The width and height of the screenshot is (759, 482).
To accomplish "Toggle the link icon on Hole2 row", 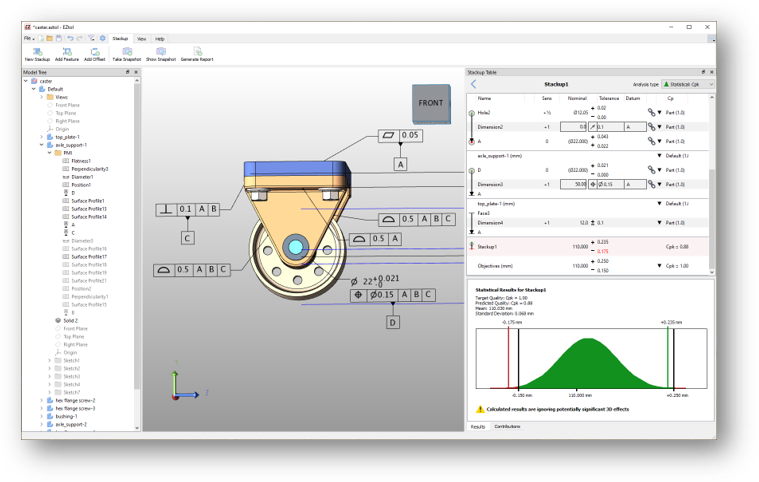I will pyautogui.click(x=652, y=112).
